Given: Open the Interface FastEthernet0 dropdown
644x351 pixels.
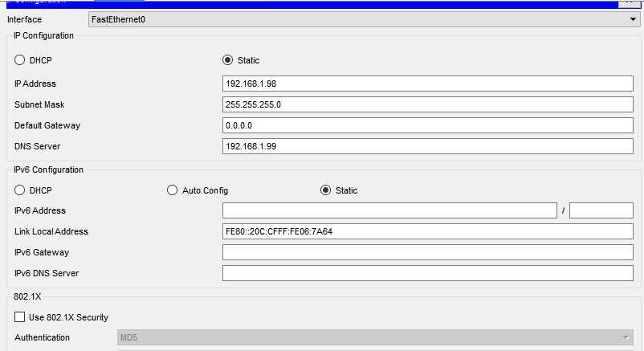Looking at the screenshot, I should 364,19.
